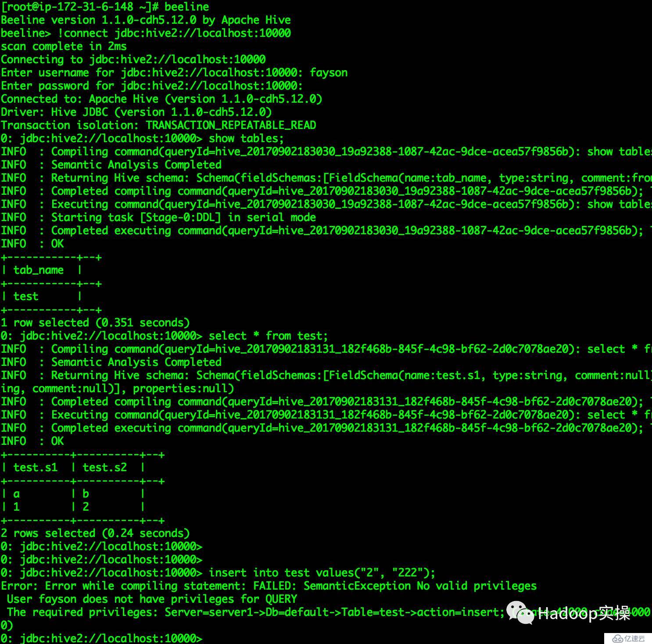Select '2 rows selected (0.24 seconds)'
The height and width of the screenshot is (644, 652).
tap(95, 533)
